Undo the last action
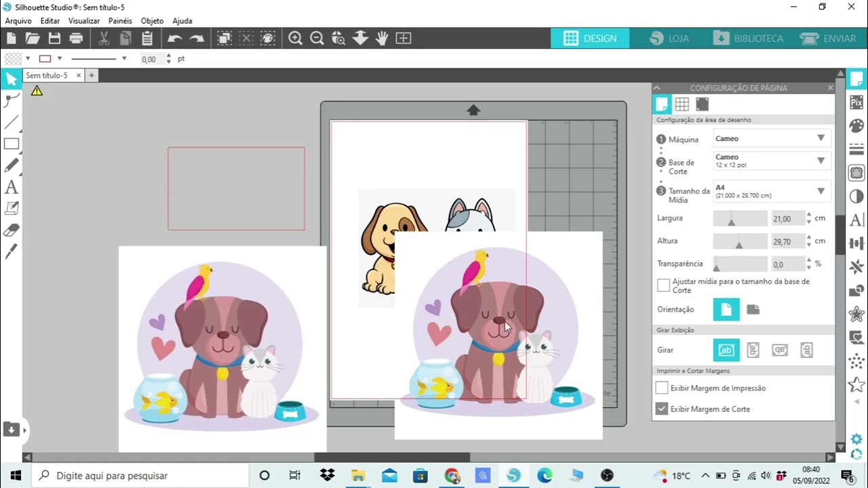The image size is (868, 488). [x=174, y=39]
